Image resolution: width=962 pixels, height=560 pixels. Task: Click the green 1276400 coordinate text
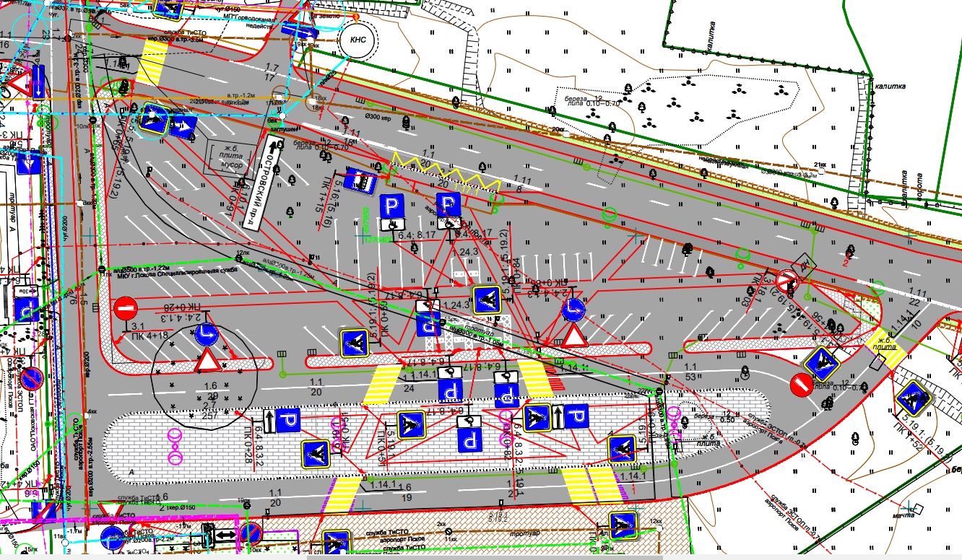tap(377, 239)
